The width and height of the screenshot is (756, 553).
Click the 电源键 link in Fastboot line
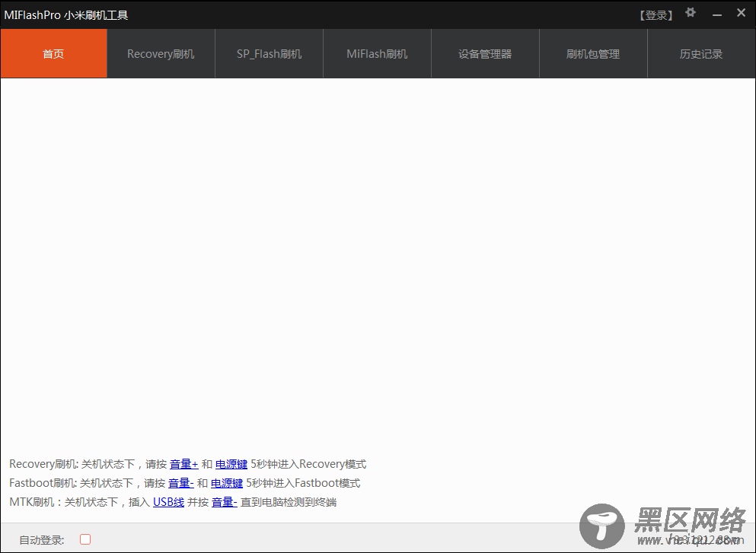[x=227, y=483]
